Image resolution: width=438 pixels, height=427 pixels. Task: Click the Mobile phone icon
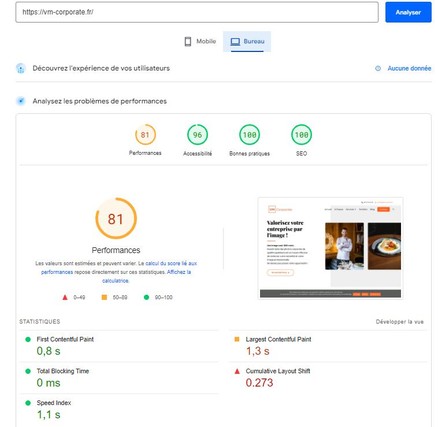pyautogui.click(x=188, y=42)
